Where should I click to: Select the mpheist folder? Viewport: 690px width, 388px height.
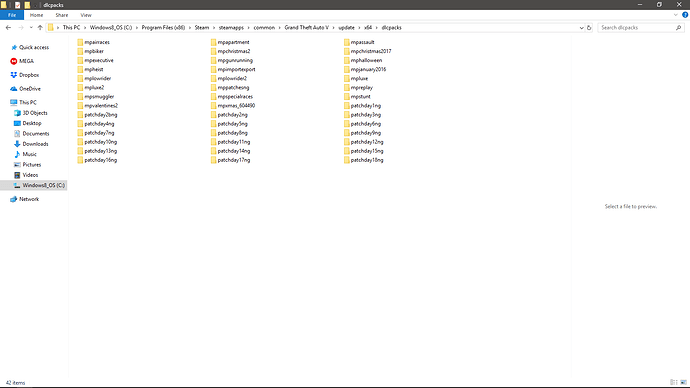(90, 70)
